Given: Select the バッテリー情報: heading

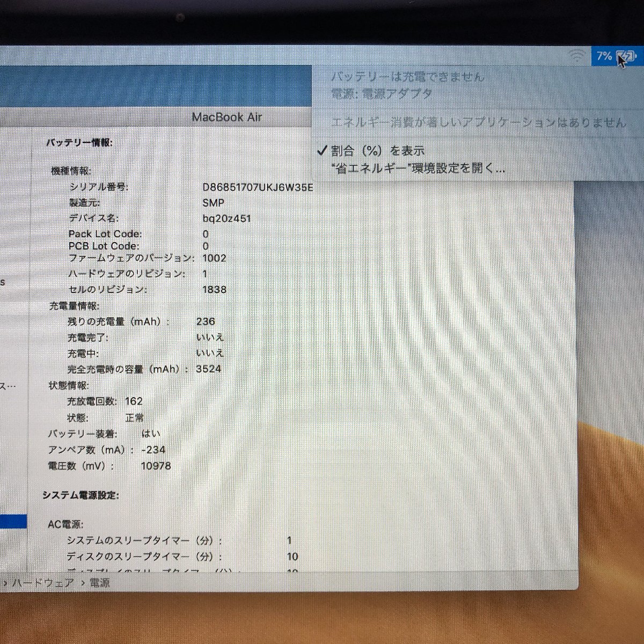Looking at the screenshot, I should click(79, 143).
